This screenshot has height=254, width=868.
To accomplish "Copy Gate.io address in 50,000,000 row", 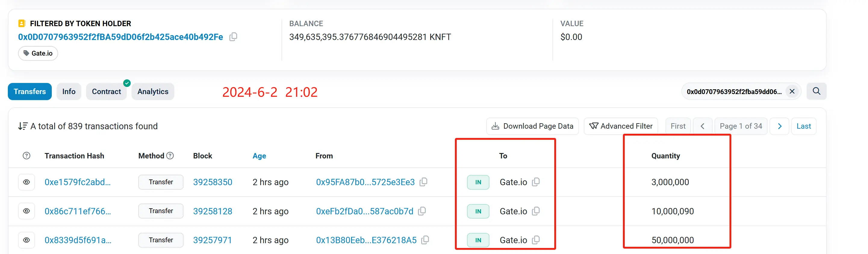I will click(x=536, y=240).
